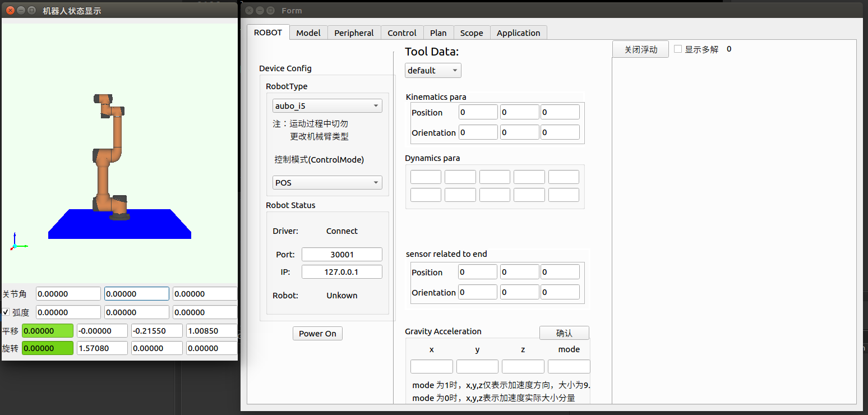Open the Tool Data default dropdown

click(433, 70)
